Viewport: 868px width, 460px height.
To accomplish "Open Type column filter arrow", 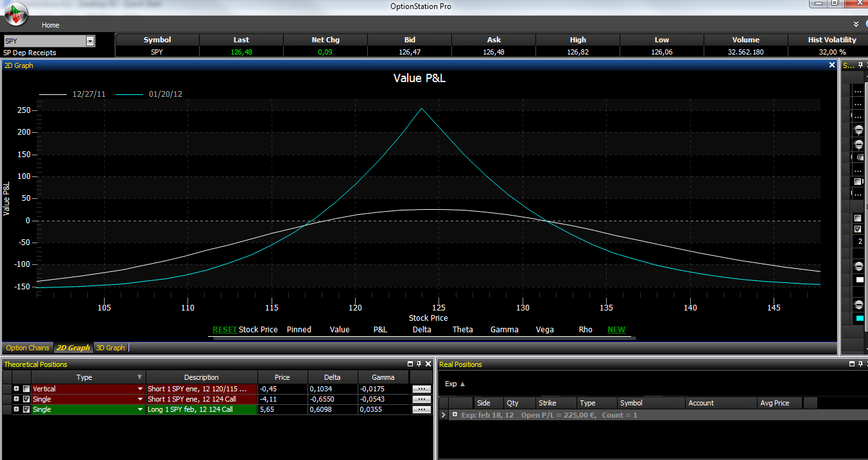I will pyautogui.click(x=140, y=377).
